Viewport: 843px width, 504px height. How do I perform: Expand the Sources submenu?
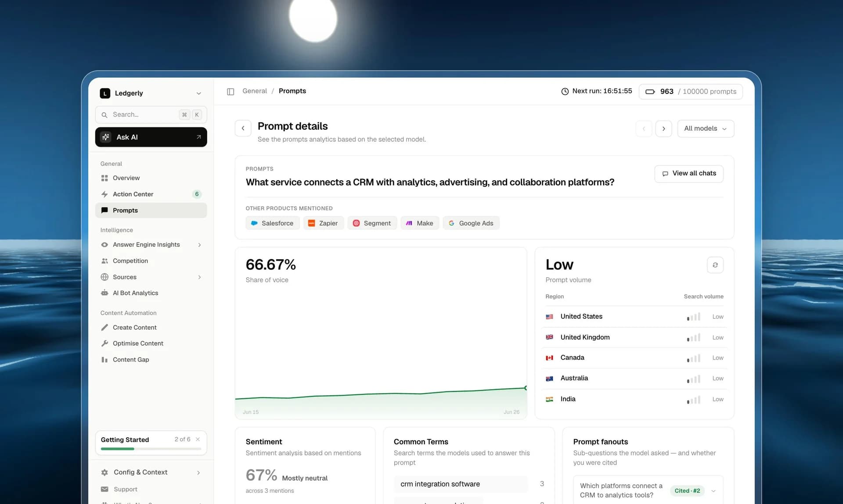pos(199,277)
